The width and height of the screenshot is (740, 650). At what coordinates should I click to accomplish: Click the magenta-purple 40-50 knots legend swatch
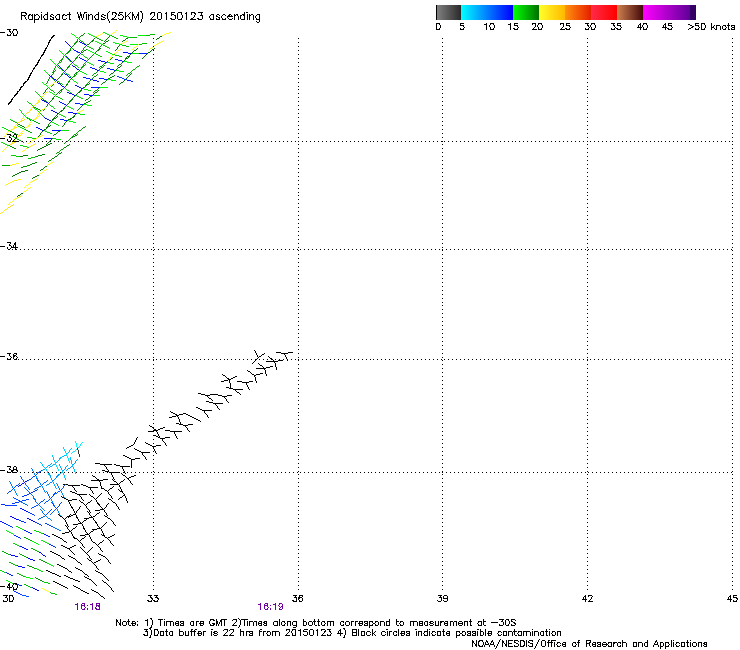[x=669, y=12]
